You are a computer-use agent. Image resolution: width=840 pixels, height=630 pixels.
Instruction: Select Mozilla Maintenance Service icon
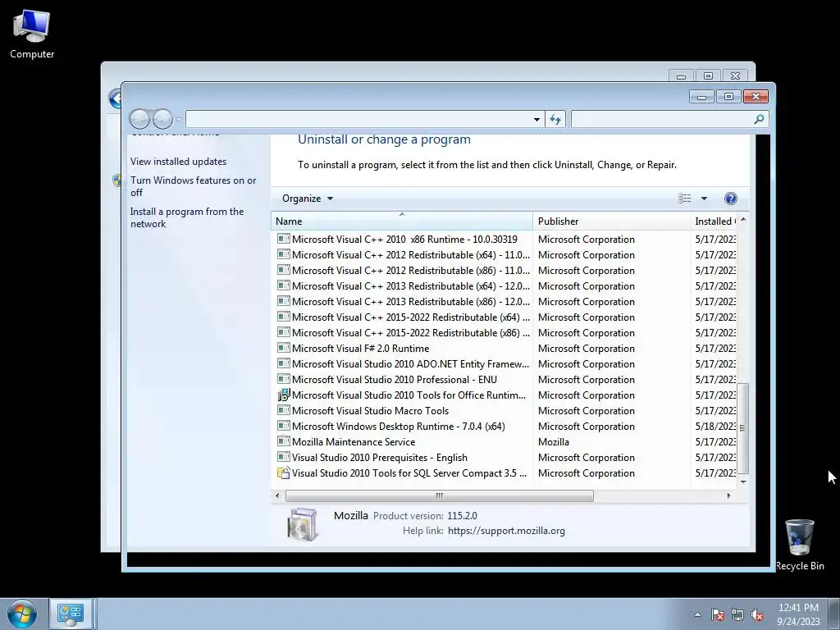point(283,441)
